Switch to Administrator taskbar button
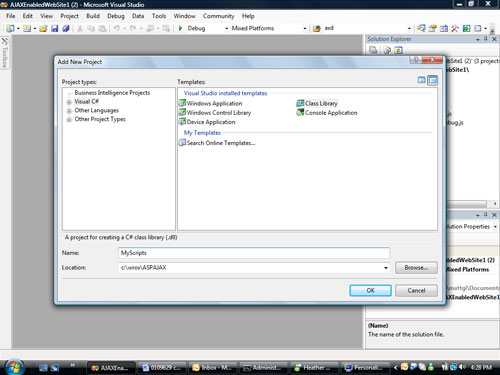The height and width of the screenshot is (375, 500). point(263,367)
